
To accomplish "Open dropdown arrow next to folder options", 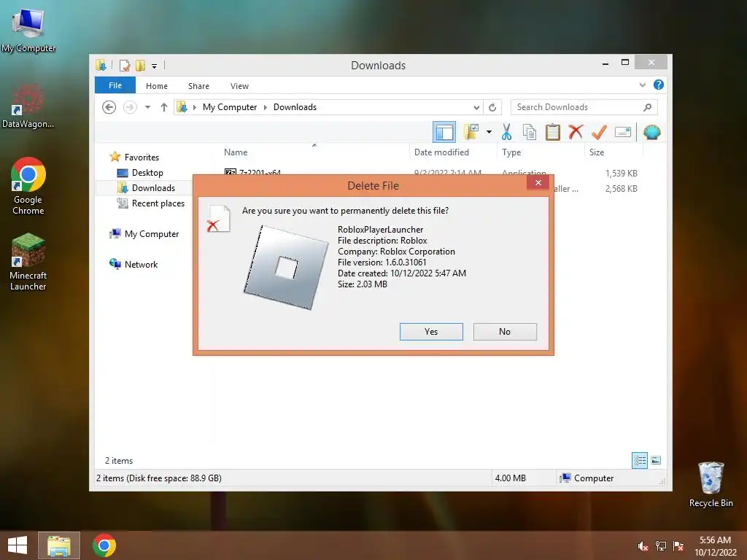I will coord(489,132).
